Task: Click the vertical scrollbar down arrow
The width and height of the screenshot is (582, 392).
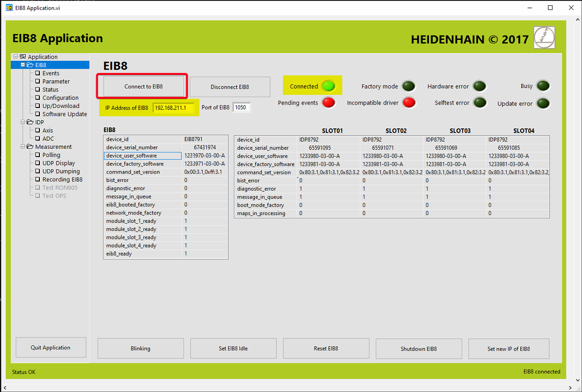Action: pyautogui.click(x=578, y=380)
